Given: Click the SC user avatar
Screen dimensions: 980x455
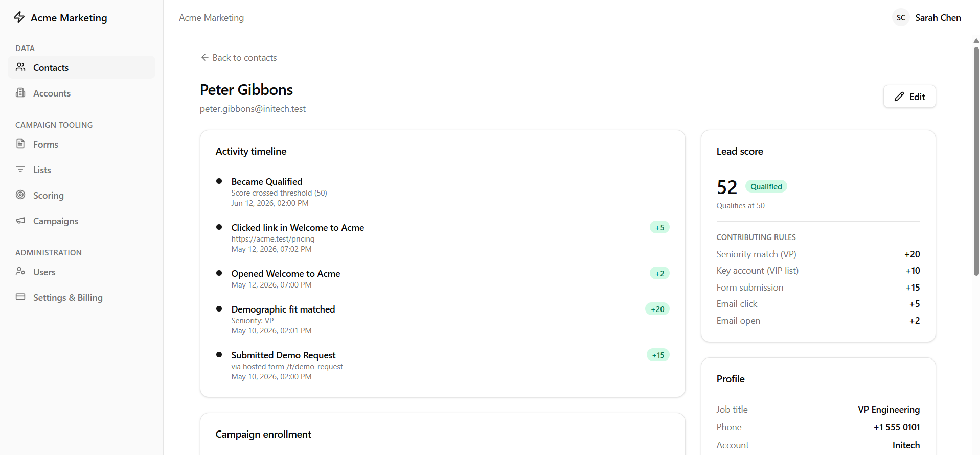Looking at the screenshot, I should click(901, 17).
